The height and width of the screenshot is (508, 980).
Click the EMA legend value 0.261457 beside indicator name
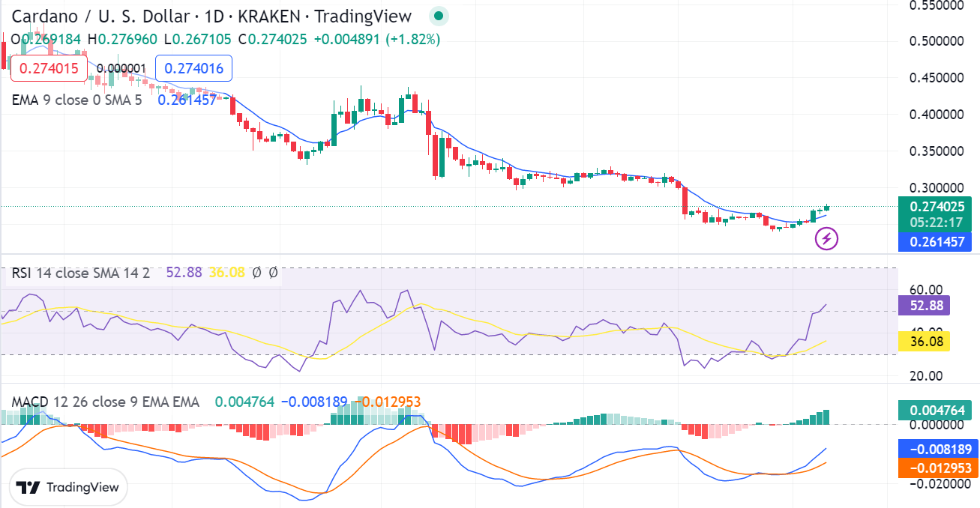pyautogui.click(x=187, y=100)
